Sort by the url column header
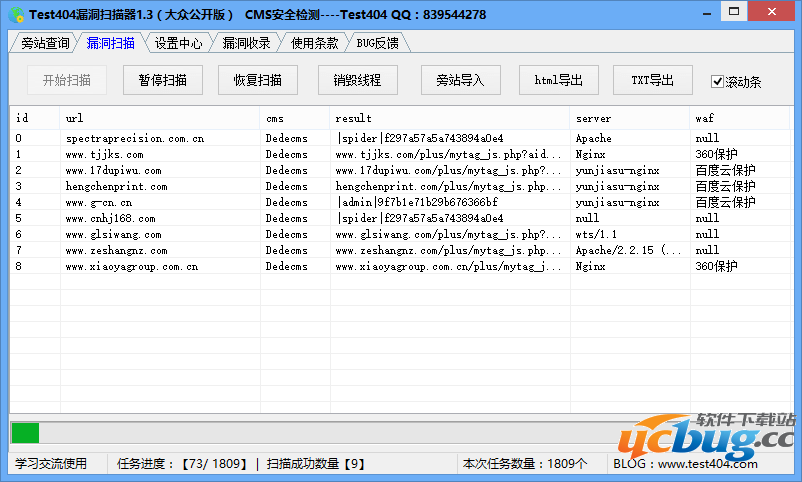The width and height of the screenshot is (802, 482). coord(160,118)
